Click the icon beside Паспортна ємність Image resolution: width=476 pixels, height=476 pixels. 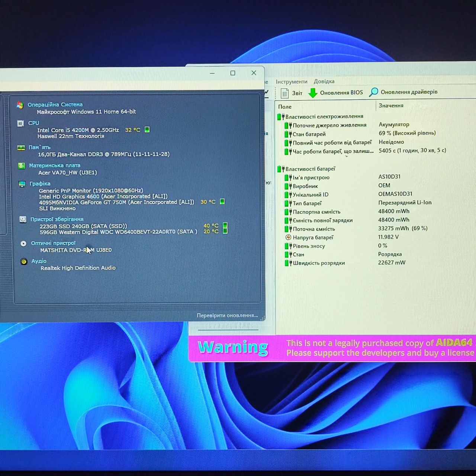[x=288, y=212]
